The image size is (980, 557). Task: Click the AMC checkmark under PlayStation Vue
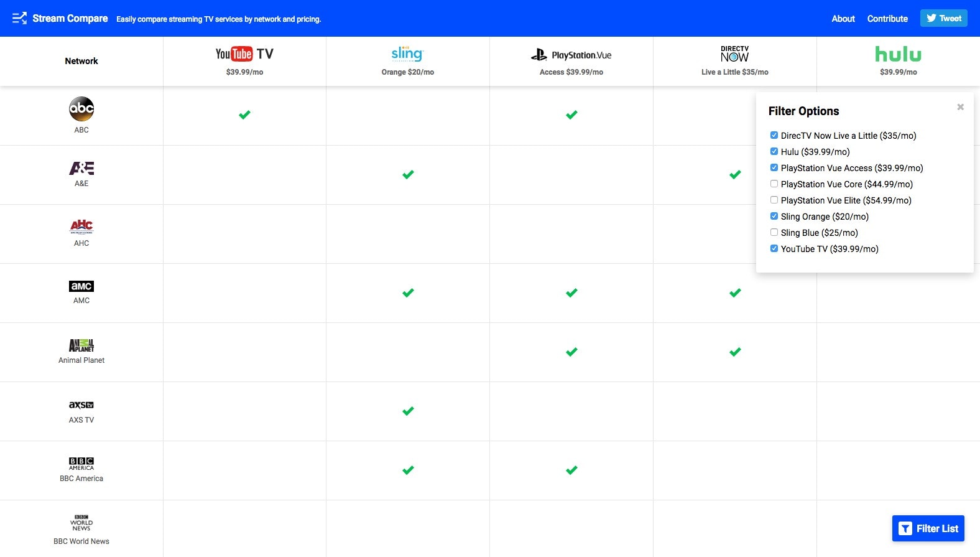tap(571, 293)
